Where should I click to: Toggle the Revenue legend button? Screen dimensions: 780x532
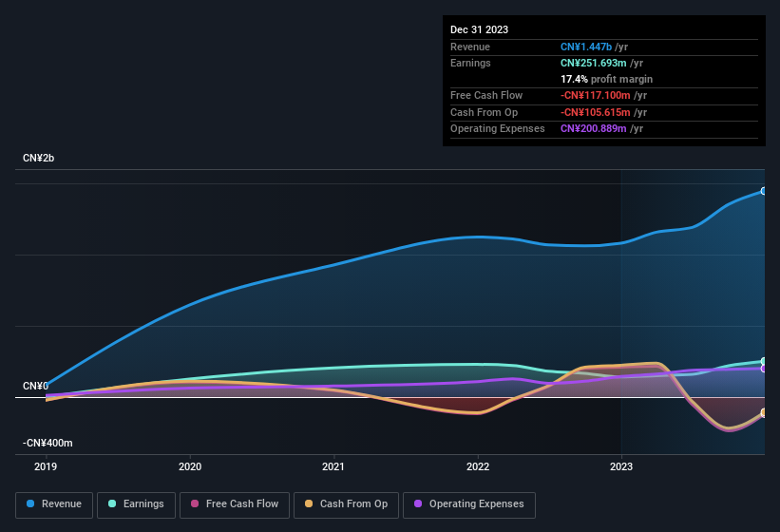tap(54, 504)
